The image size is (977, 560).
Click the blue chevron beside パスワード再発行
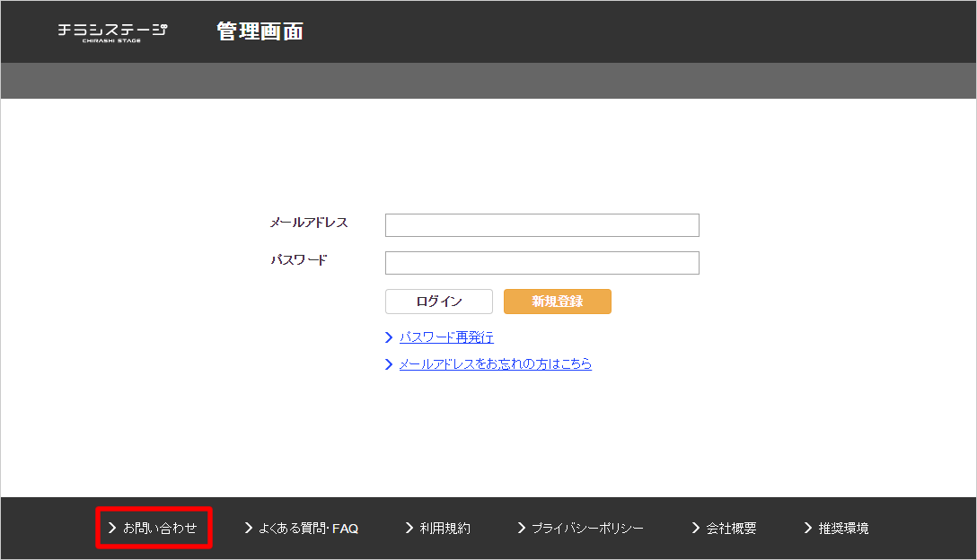[389, 337]
